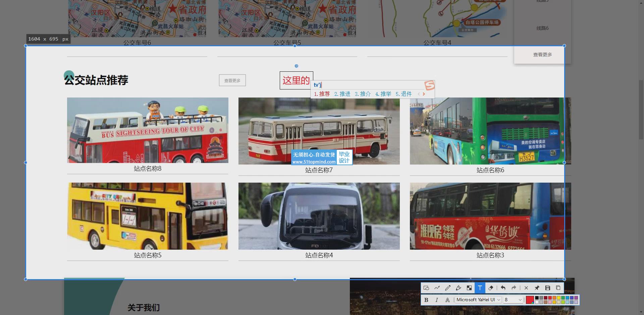Click the 站点名称4 label
This screenshot has height=315, width=644.
coord(319,255)
